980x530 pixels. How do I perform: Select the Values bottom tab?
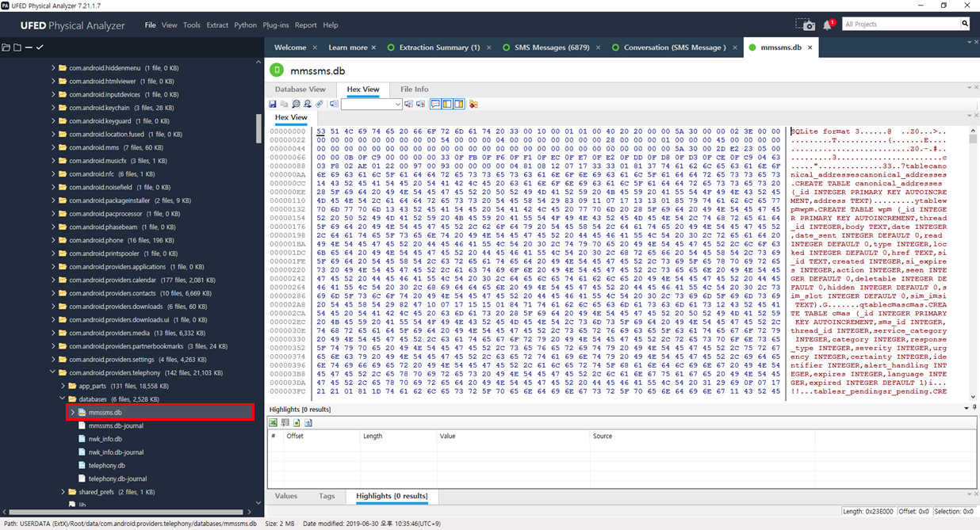point(286,496)
